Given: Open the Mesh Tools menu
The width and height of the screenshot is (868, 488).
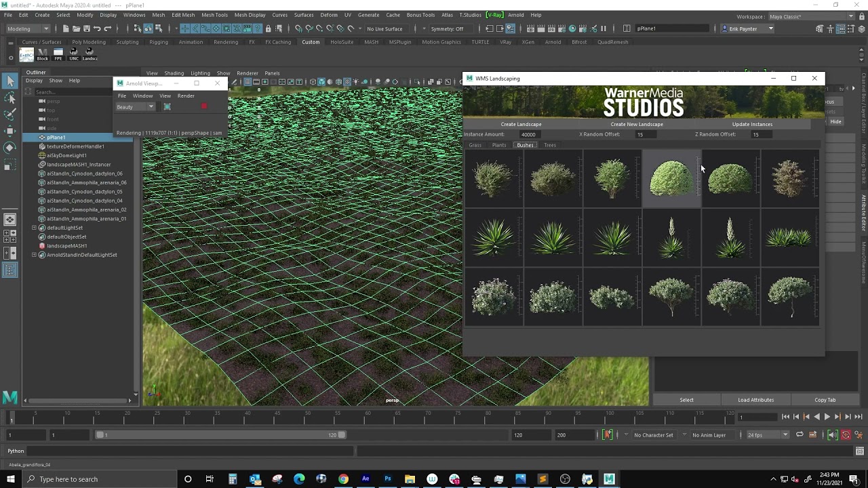Looking at the screenshot, I should [x=214, y=15].
